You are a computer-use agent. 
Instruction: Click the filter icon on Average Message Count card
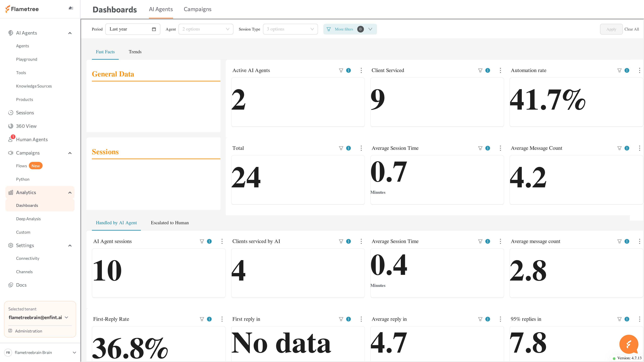(x=620, y=148)
